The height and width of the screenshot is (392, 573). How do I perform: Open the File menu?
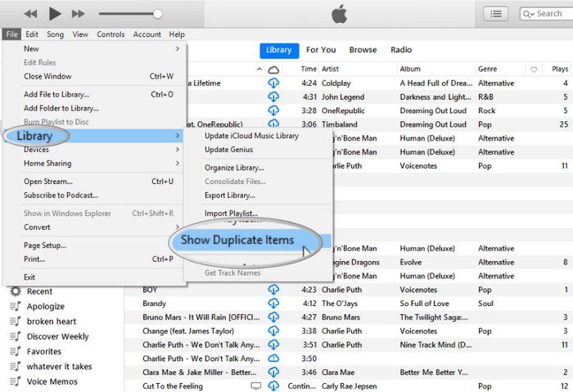11,34
